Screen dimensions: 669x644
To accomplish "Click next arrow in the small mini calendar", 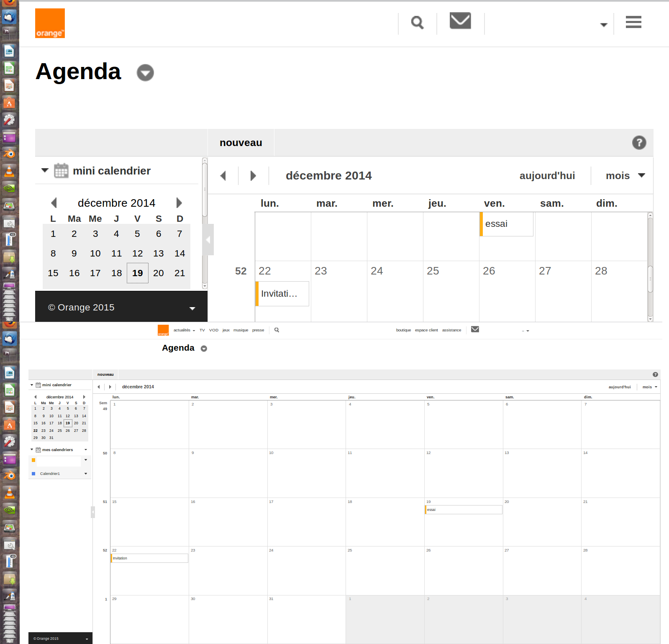I will pos(84,397).
